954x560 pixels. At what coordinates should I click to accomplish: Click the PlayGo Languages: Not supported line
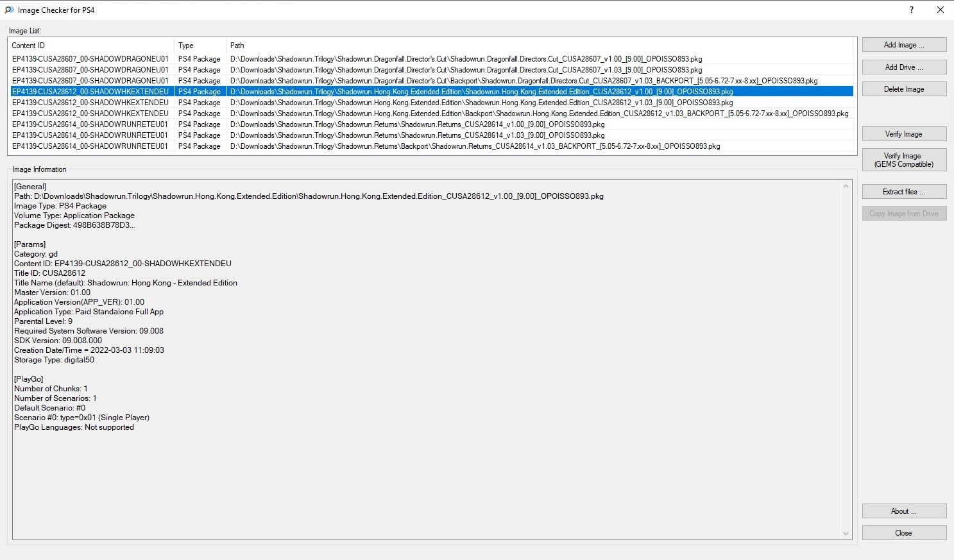pyautogui.click(x=74, y=427)
